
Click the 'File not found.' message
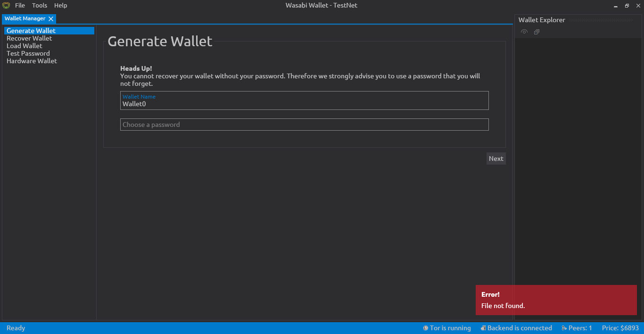[503, 306]
